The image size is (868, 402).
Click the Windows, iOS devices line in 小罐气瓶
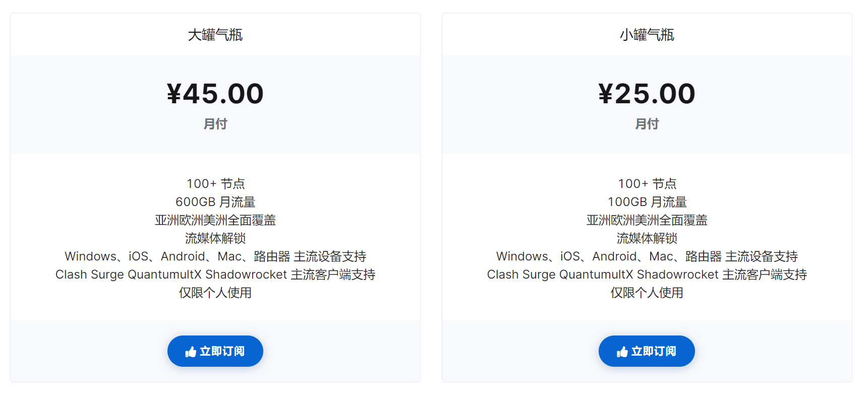tap(647, 256)
